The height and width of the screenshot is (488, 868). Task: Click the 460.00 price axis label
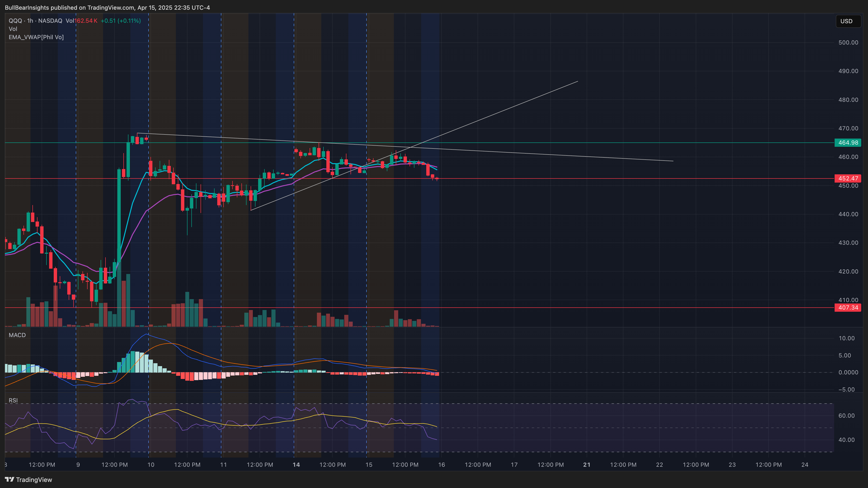pyautogui.click(x=848, y=157)
